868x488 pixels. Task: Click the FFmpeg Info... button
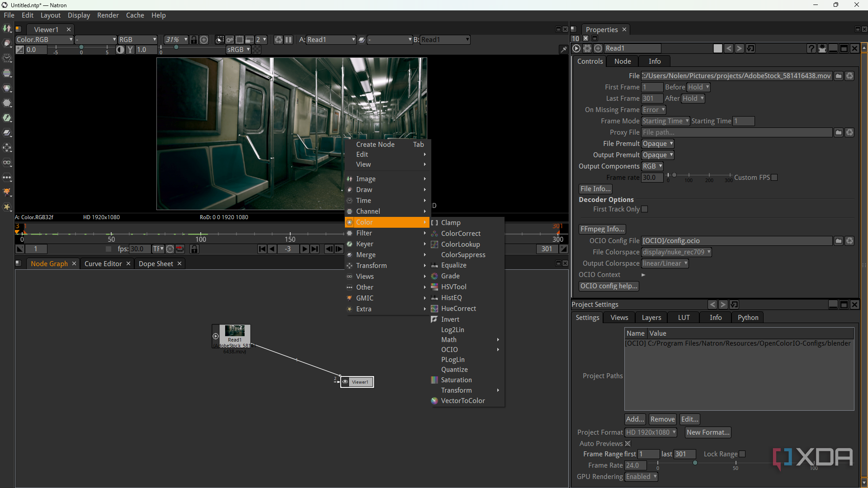click(602, 229)
